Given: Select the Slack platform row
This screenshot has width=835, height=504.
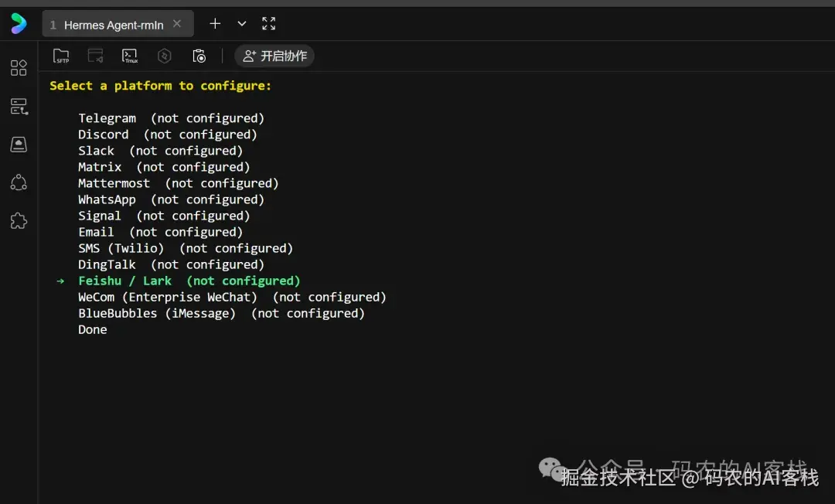Looking at the screenshot, I should click(160, 152).
